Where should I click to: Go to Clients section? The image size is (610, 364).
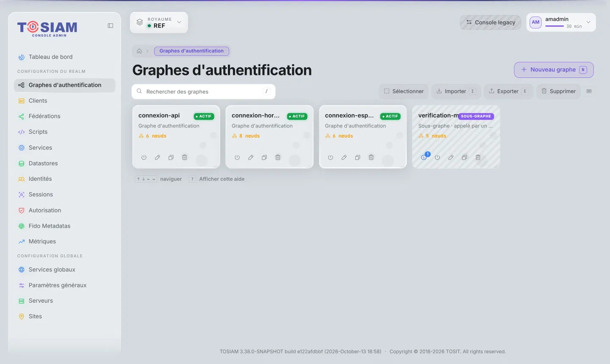tap(64, 101)
